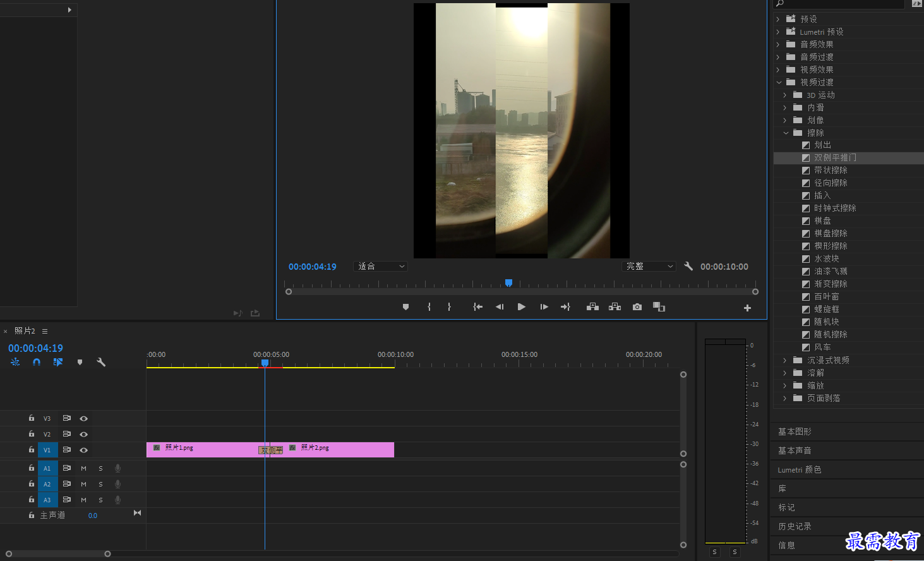Open the Lumetri 颜色 panel tab
Screen dimensions: 924x561
coord(800,469)
